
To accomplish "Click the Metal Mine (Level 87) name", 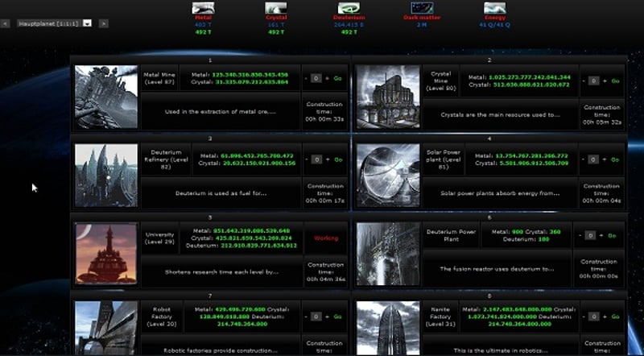I will coord(159,78).
